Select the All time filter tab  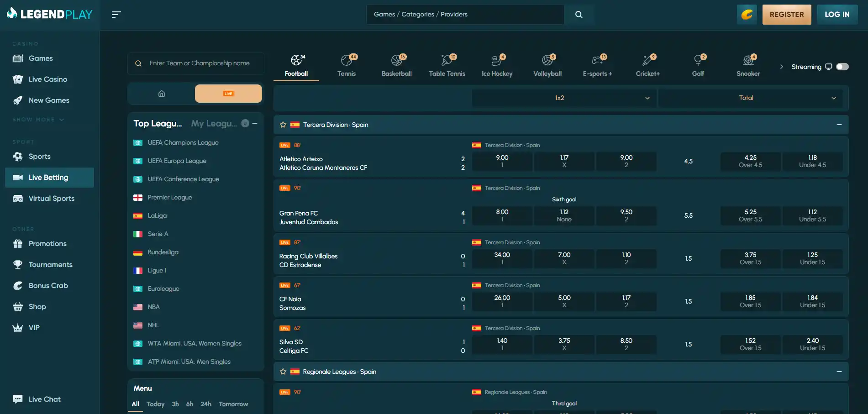135,404
